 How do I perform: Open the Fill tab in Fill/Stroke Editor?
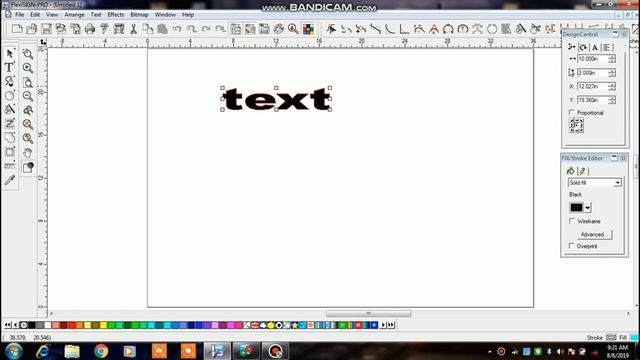click(x=571, y=171)
